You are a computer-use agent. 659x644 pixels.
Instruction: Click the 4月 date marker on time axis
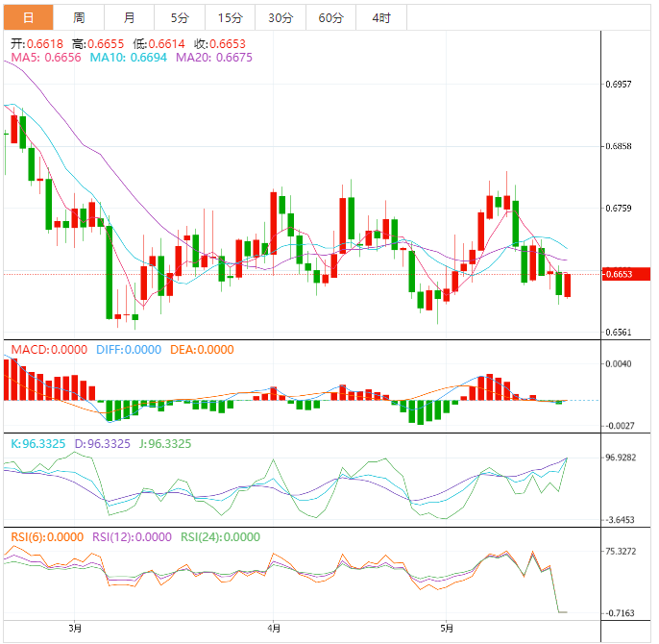click(x=274, y=630)
